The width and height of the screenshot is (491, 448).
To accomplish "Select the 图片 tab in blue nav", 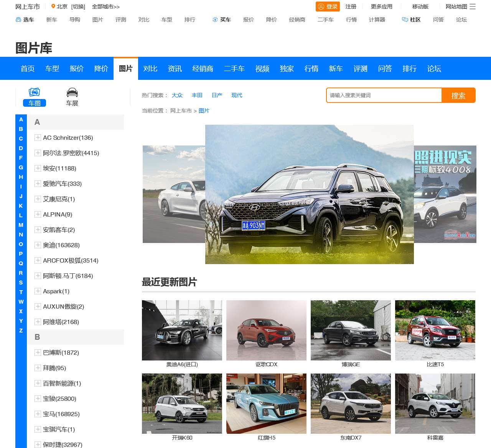I will coord(126,68).
